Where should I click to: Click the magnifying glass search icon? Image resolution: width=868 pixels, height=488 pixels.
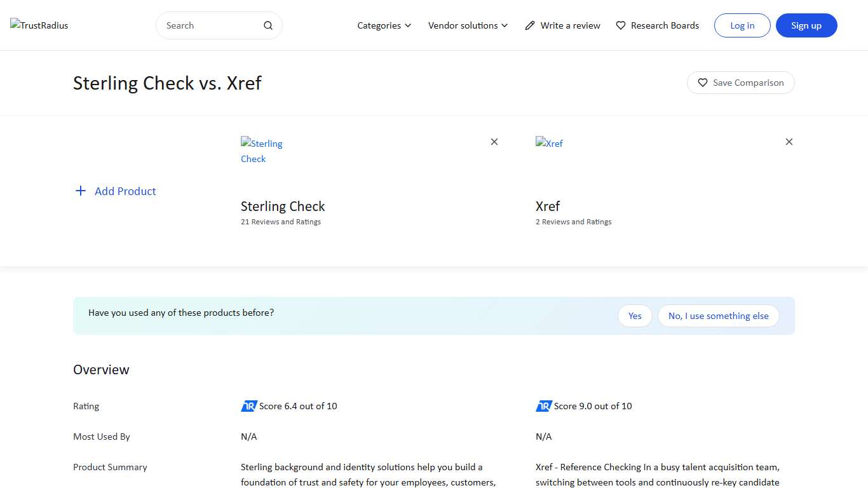[x=268, y=25]
